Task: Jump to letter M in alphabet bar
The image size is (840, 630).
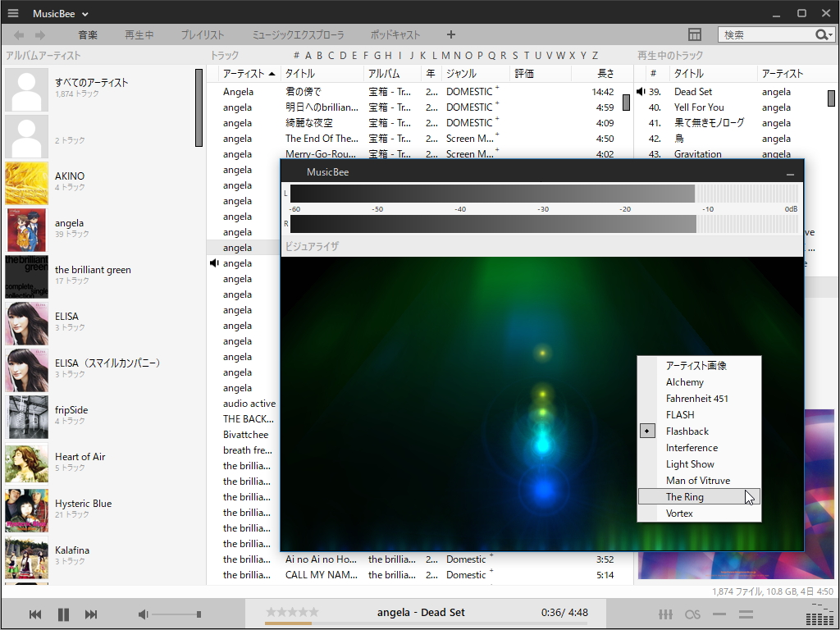Action: click(x=445, y=55)
